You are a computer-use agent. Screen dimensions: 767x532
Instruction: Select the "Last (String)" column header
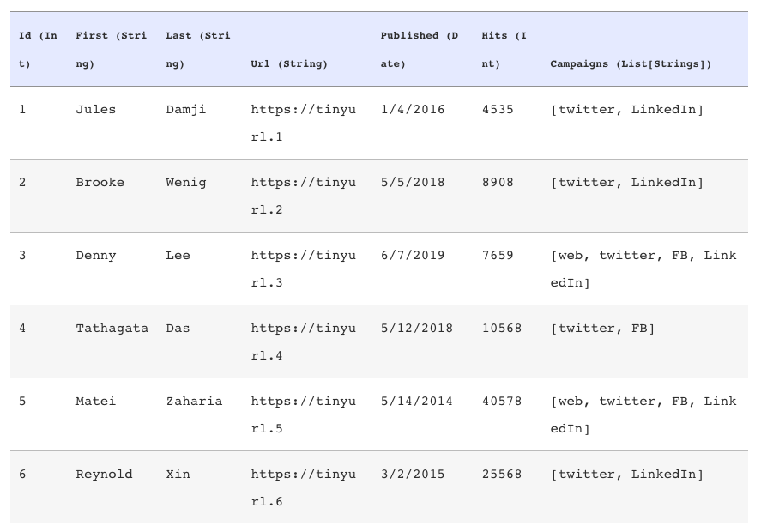[197, 50]
